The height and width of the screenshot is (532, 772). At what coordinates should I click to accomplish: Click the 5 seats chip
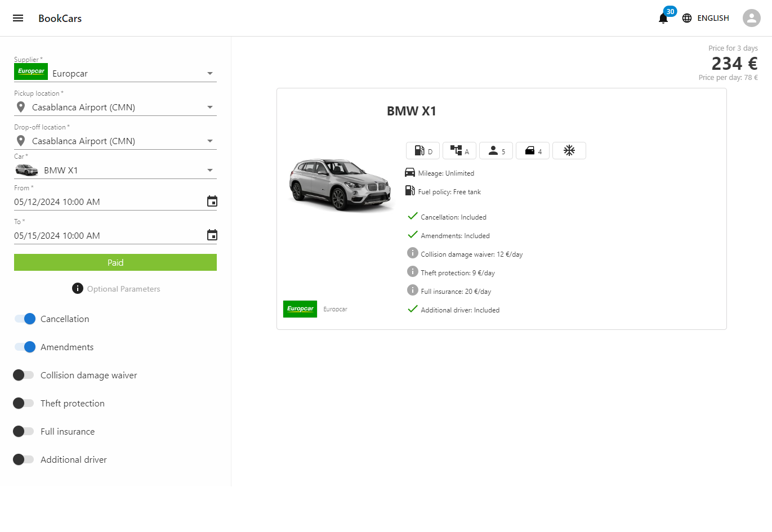(x=496, y=151)
